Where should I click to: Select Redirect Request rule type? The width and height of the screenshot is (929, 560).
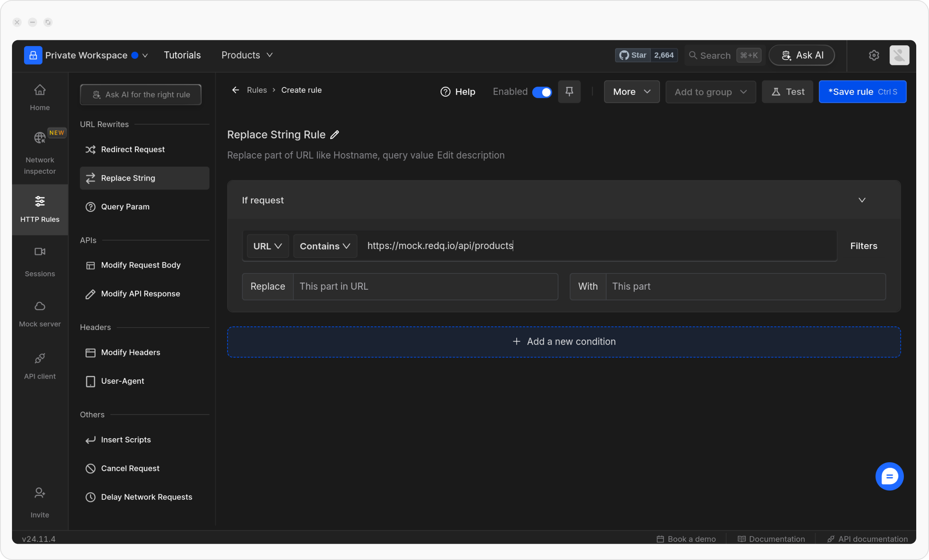coord(132,149)
